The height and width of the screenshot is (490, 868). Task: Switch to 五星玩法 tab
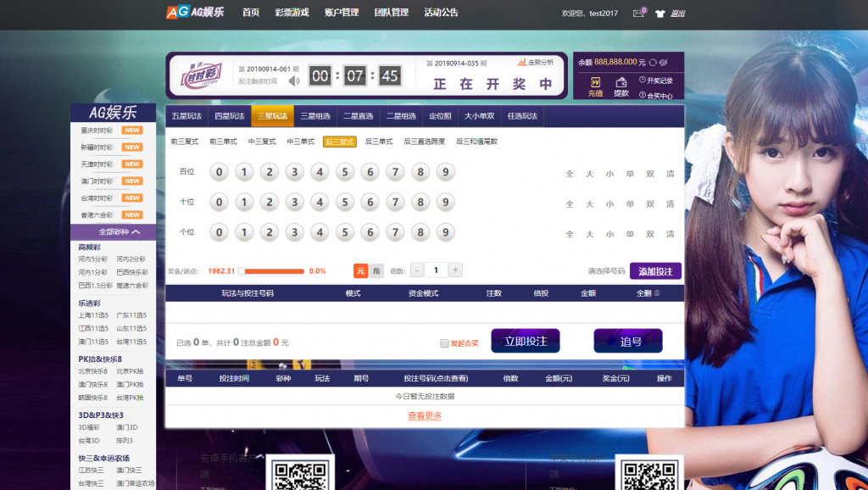pyautogui.click(x=186, y=116)
